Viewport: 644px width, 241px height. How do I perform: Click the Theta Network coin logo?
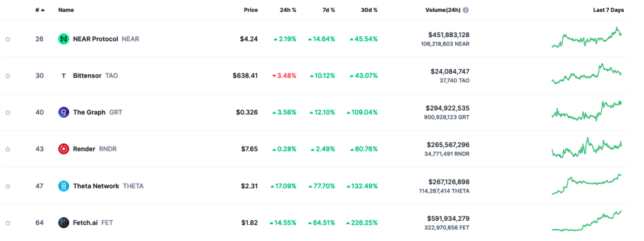coord(64,186)
